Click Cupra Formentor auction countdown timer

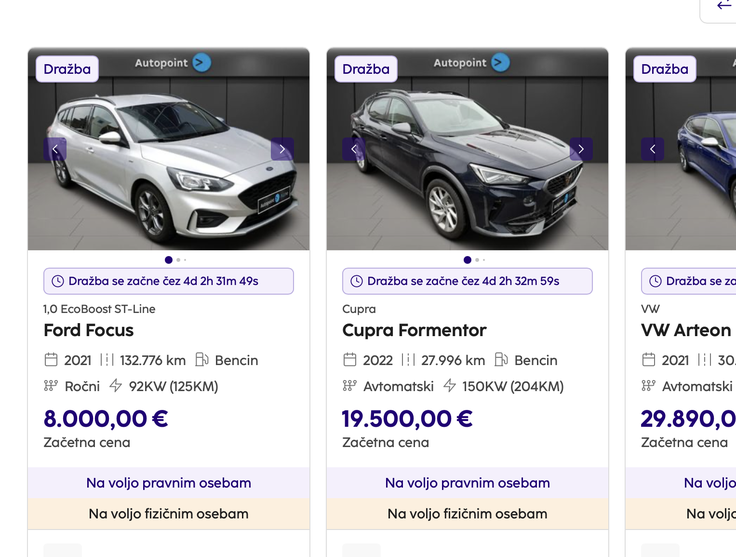[x=467, y=281]
